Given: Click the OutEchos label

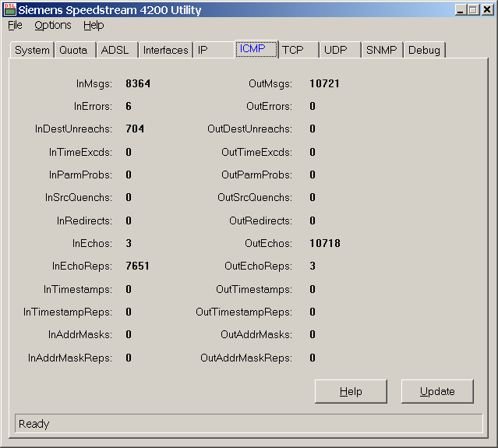Looking at the screenshot, I should (x=268, y=243).
